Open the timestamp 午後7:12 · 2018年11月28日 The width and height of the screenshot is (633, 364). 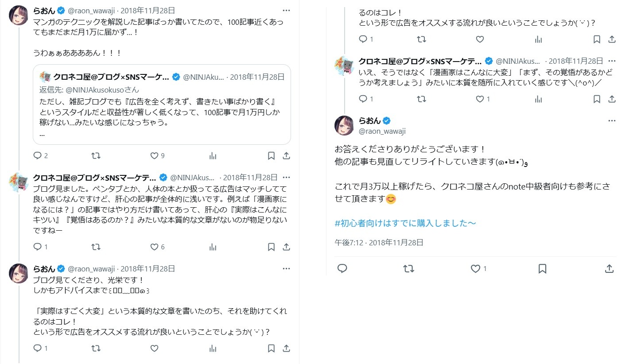point(379,243)
